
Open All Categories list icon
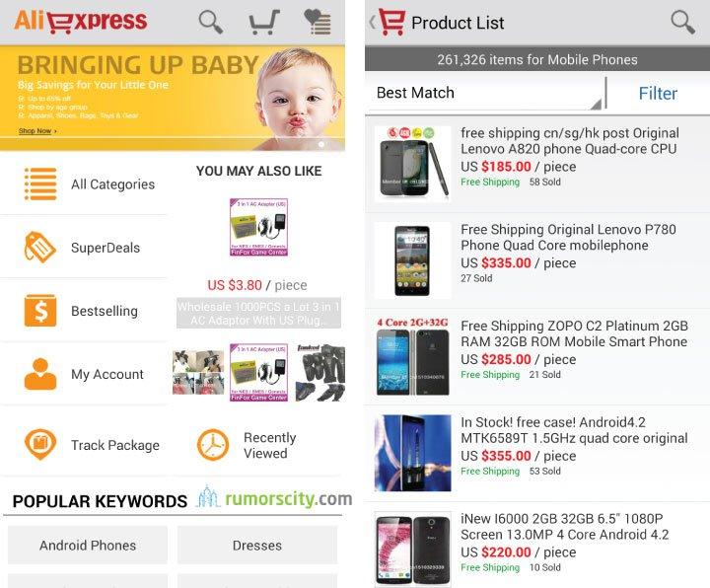[x=40, y=184]
